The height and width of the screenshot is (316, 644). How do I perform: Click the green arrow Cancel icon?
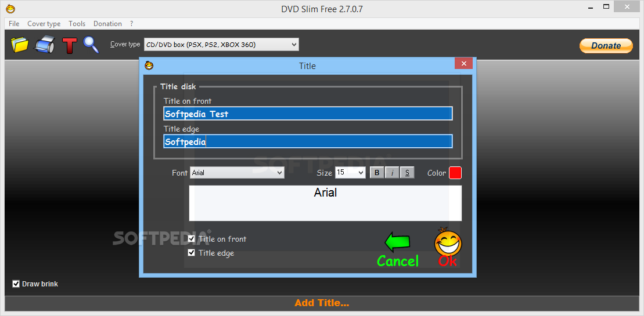click(397, 242)
